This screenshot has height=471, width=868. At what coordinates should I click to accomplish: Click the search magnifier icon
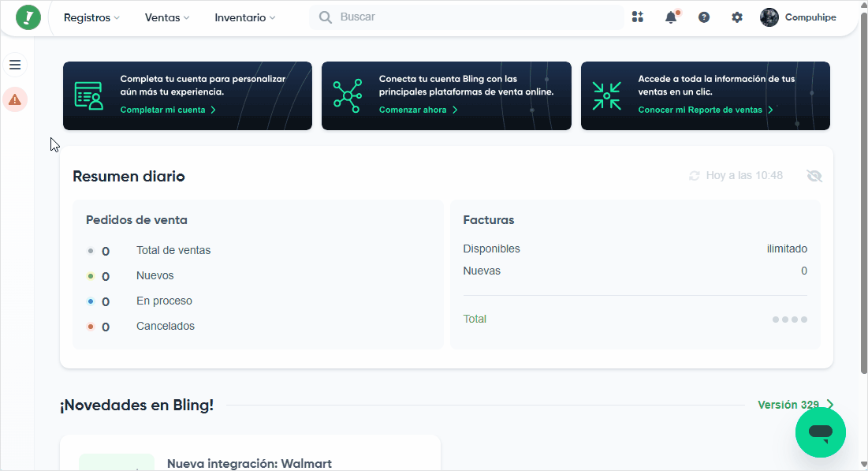coord(326,17)
